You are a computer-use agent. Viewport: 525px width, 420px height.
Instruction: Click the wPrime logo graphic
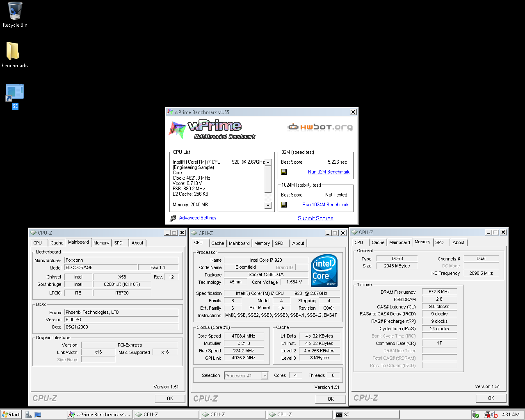(x=212, y=129)
